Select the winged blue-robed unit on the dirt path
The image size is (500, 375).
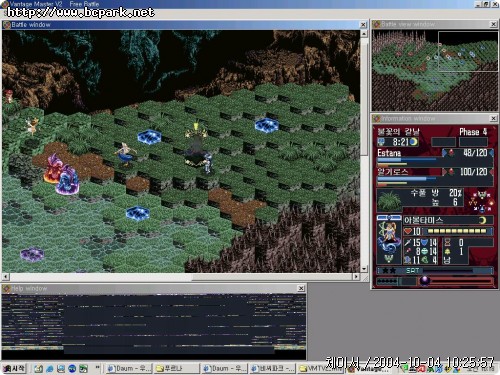point(125,154)
